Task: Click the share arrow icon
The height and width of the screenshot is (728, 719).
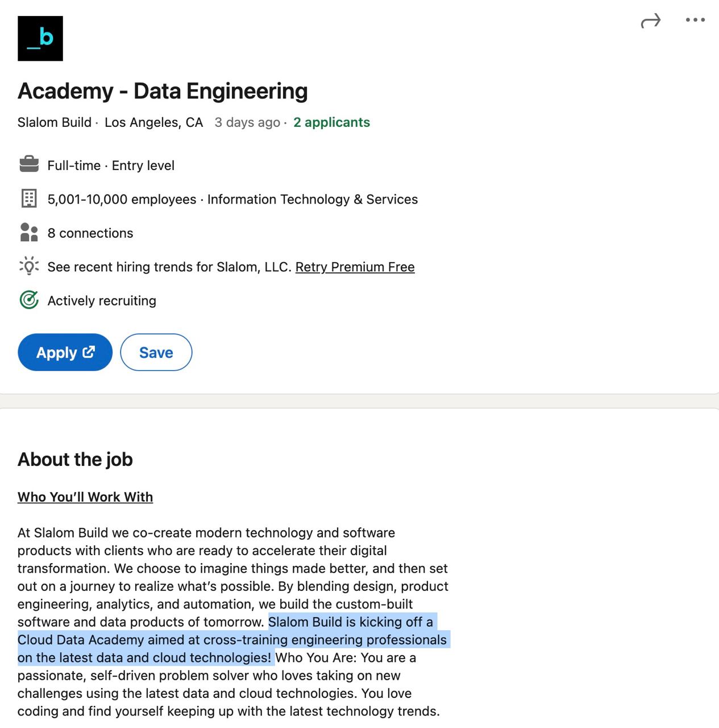Action: (x=650, y=21)
